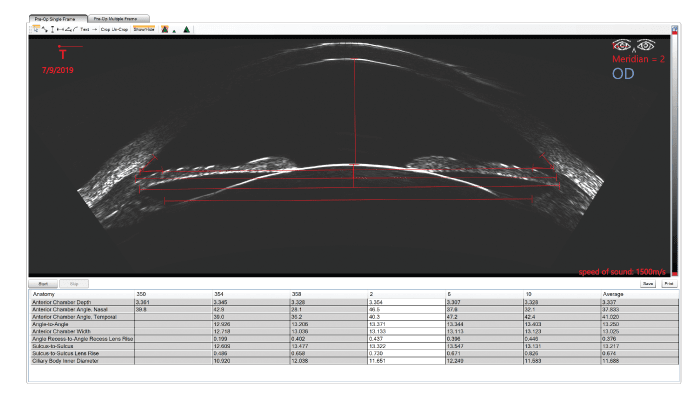Viewport: 700px width, 400px height.
Task: Select the horizontal caliper tool
Action: point(60,29)
